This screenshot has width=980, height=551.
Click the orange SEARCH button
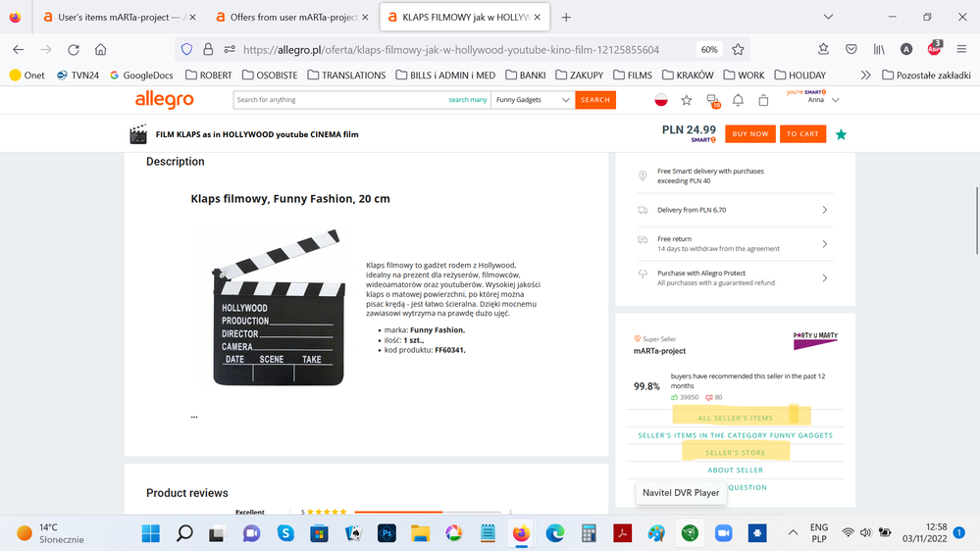[595, 100]
